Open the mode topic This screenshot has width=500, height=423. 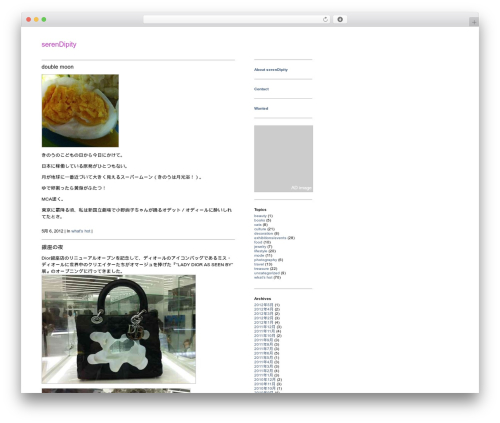[259, 255]
